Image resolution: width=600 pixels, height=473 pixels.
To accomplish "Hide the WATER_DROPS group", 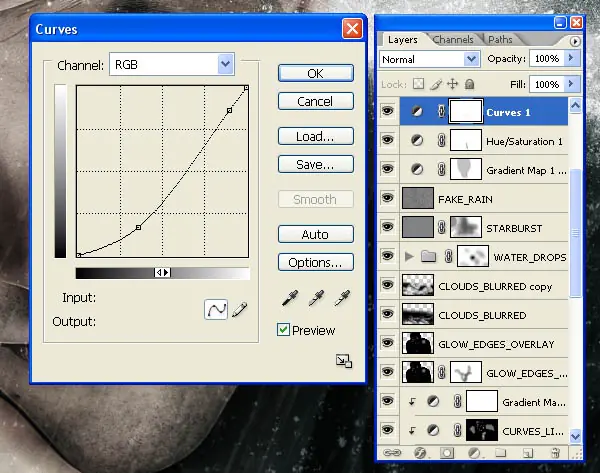I will [x=388, y=256].
